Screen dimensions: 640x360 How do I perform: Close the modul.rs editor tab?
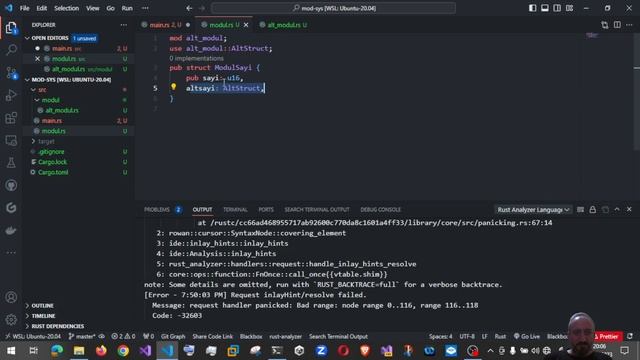click(246, 25)
